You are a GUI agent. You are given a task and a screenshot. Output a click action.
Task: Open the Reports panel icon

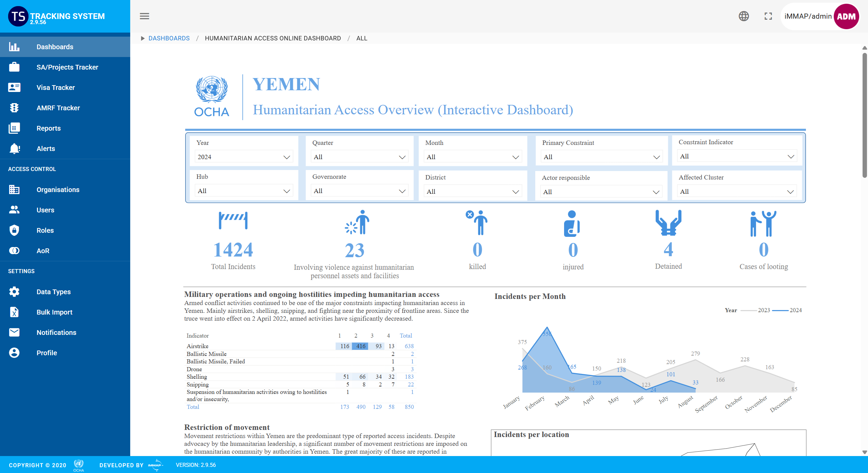click(14, 128)
